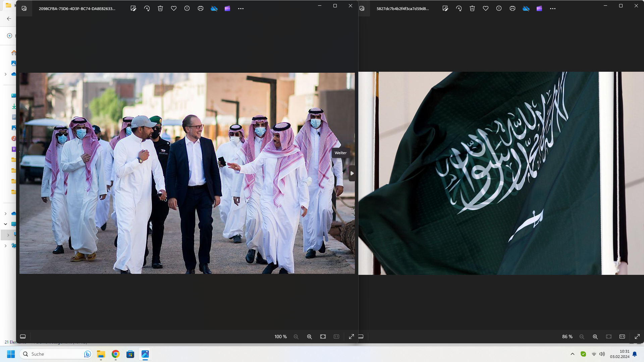Expand Network node in Explorer sidebar

coord(5,246)
